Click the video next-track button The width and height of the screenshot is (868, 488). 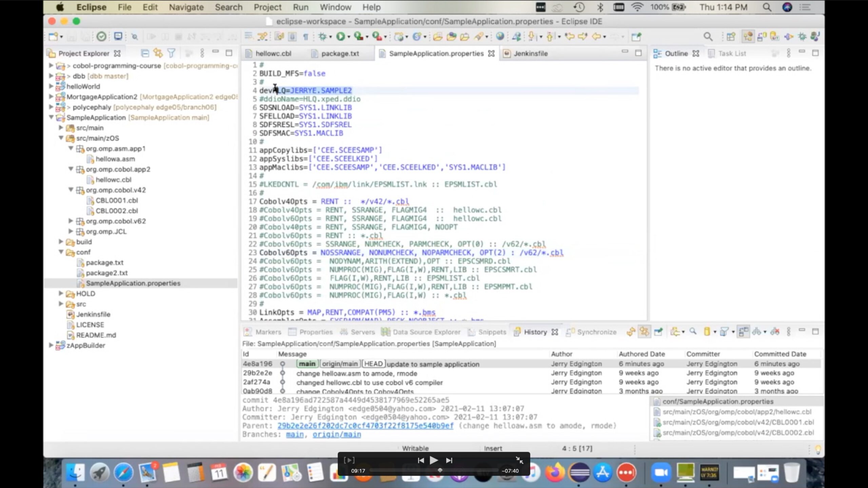(449, 460)
